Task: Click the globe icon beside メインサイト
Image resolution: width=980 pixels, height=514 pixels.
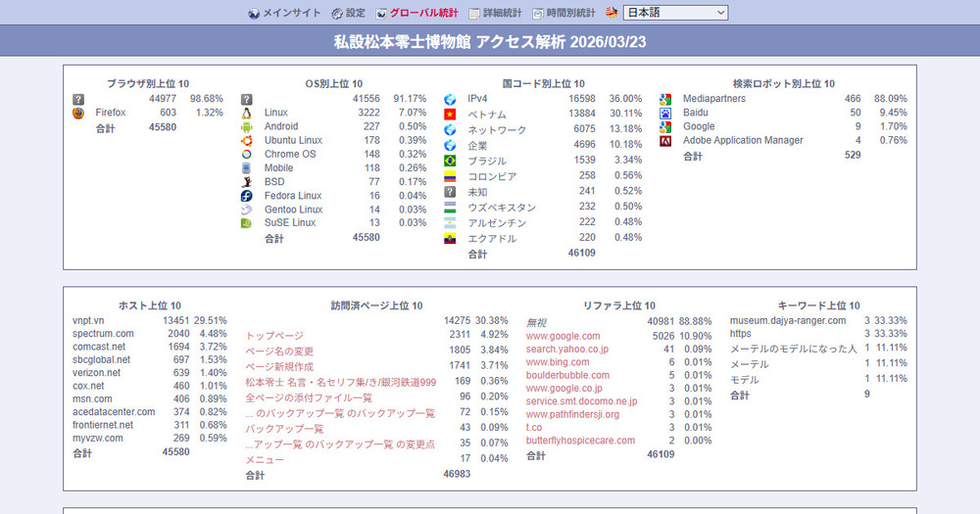Action: point(254,13)
